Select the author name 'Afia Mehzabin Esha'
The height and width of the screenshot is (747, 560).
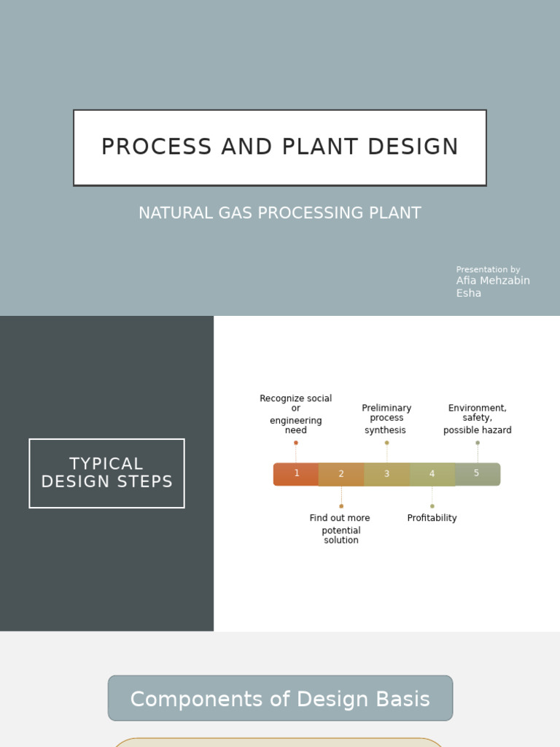coord(493,287)
